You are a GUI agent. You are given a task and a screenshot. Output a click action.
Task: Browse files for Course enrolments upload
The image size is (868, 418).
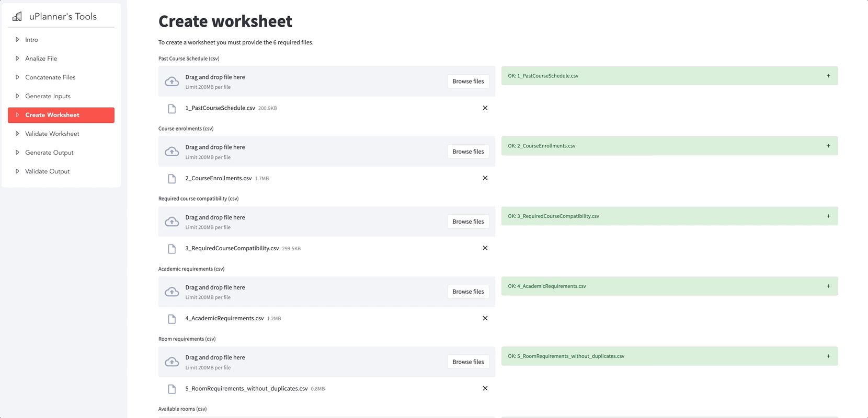pos(468,152)
